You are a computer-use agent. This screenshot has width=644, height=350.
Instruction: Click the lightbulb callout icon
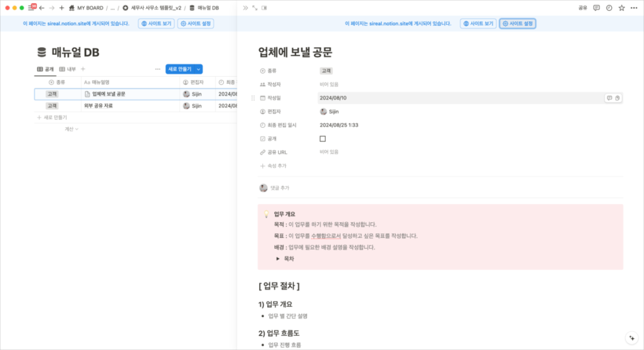[266, 214]
